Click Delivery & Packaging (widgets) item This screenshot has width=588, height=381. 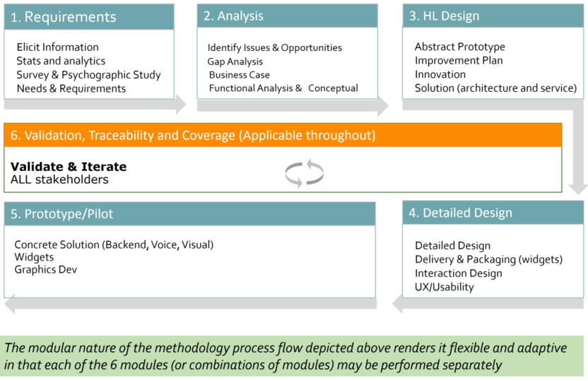point(488,259)
